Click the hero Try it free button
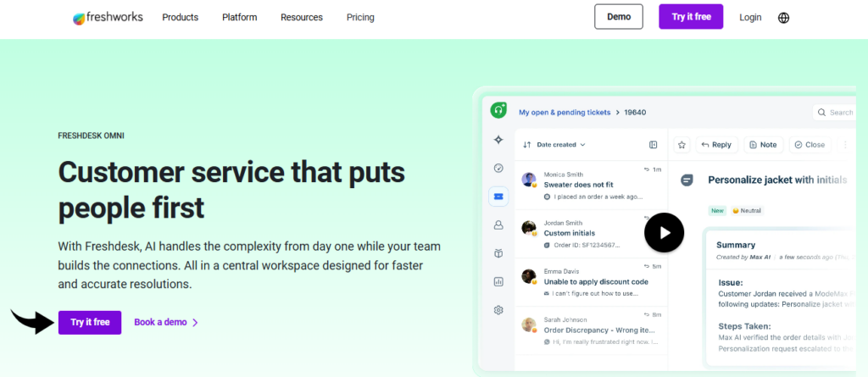Image resolution: width=868 pixels, height=377 pixels. (90, 322)
